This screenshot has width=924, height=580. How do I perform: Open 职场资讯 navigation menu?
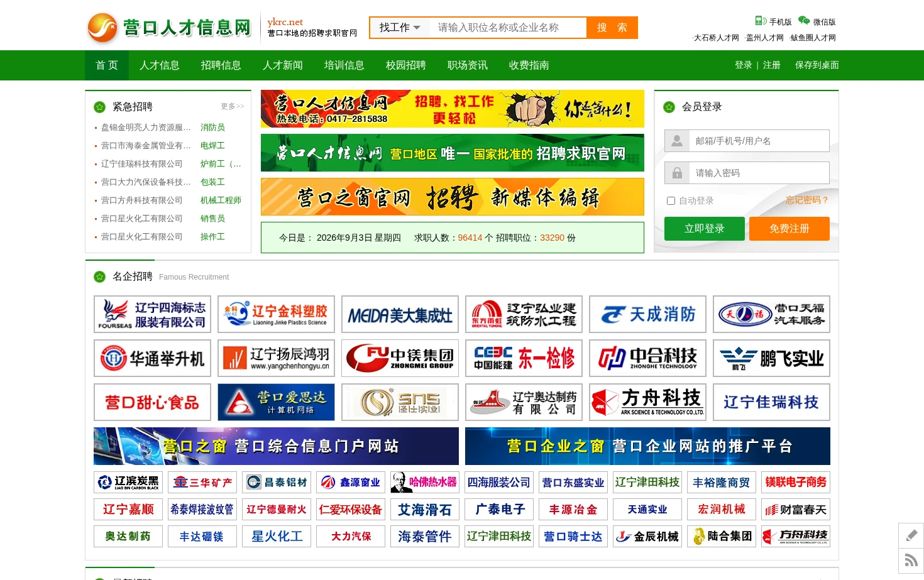pos(468,65)
